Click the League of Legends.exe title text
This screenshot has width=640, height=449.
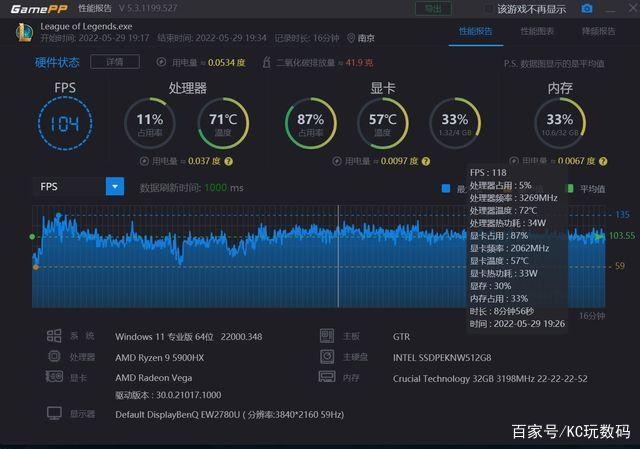(86, 27)
